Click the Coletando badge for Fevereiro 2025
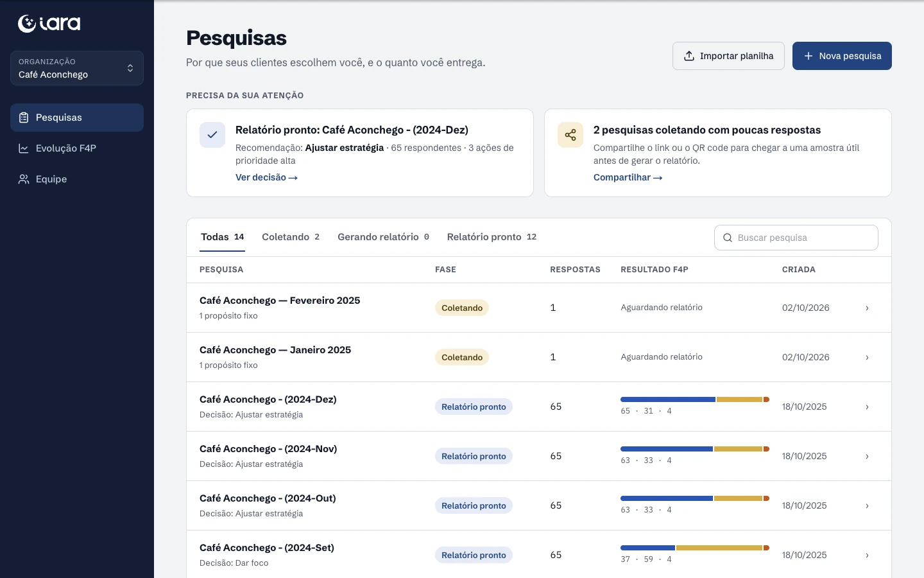The width and height of the screenshot is (924, 578). 462,308
